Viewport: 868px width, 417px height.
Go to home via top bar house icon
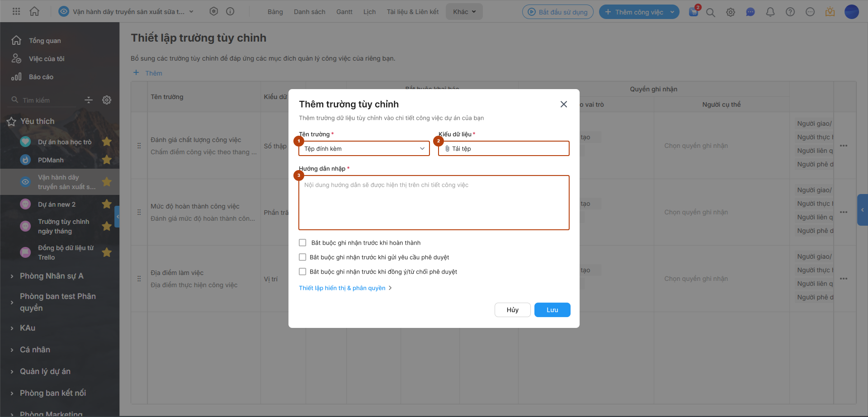point(34,11)
